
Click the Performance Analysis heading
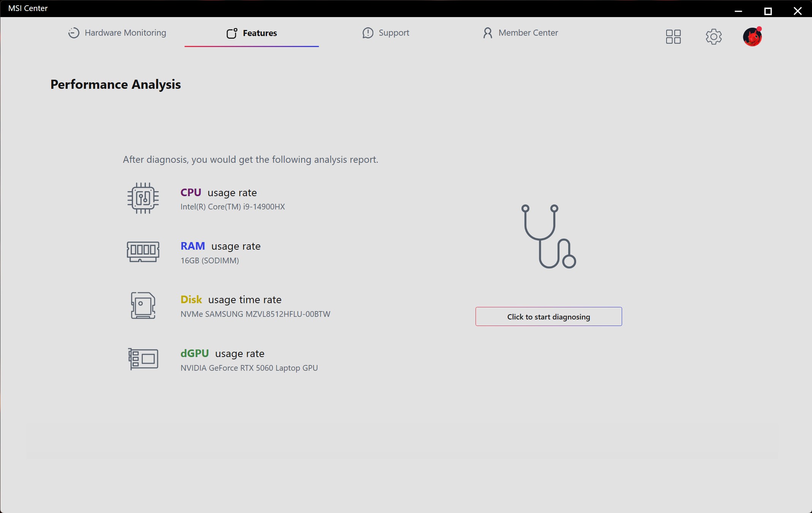click(115, 84)
